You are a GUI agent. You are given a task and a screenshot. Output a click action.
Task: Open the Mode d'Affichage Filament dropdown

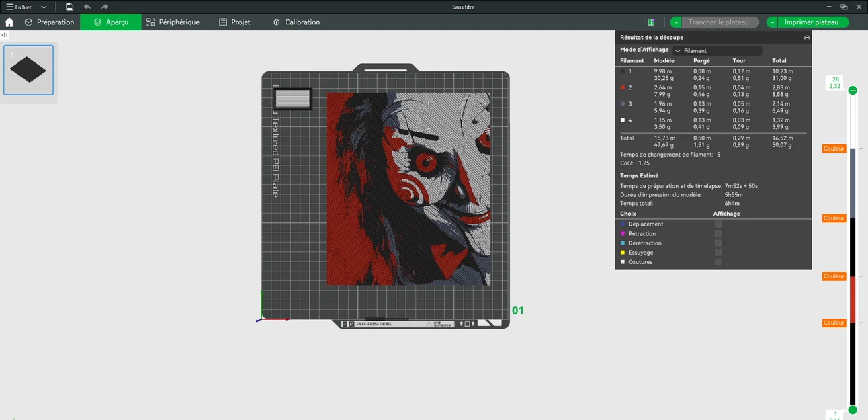(717, 50)
